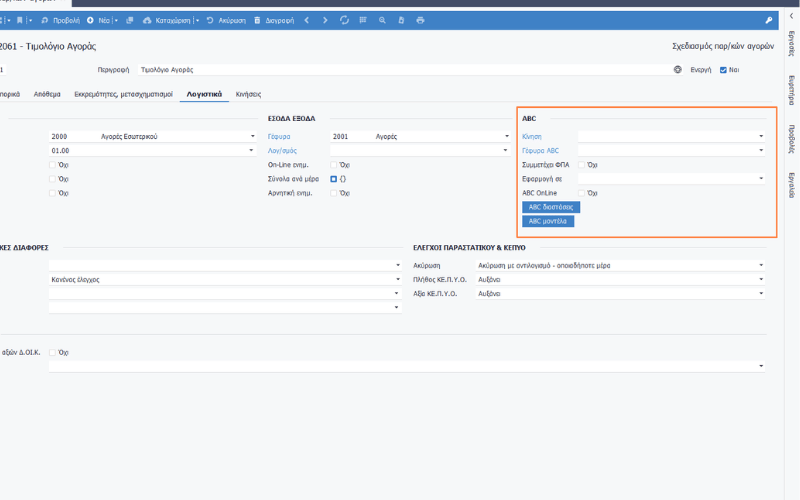This screenshot has width=800, height=500.
Task: Click the magnifier search icon
Action: pos(382,20)
